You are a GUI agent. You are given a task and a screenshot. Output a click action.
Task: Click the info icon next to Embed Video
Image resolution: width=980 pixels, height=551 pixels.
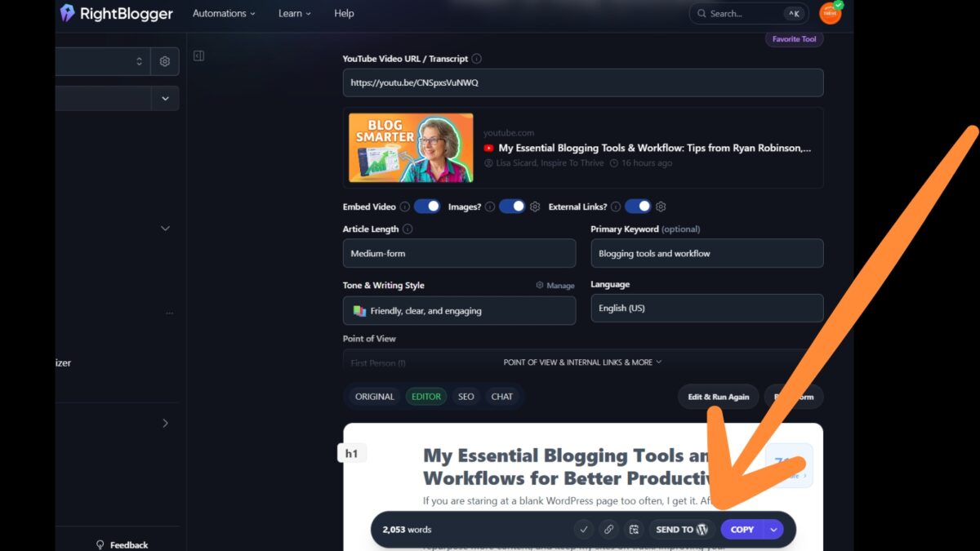click(405, 207)
